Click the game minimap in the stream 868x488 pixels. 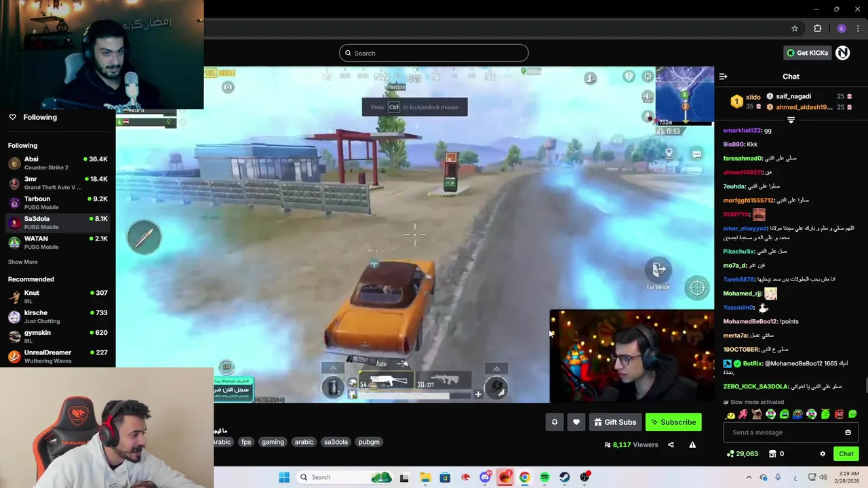pyautogui.click(x=685, y=94)
